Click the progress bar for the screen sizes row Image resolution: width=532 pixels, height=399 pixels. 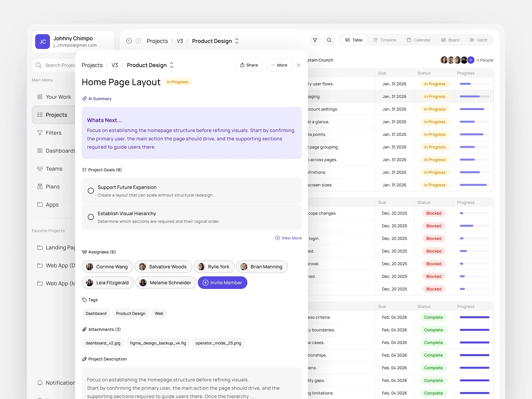473,185
